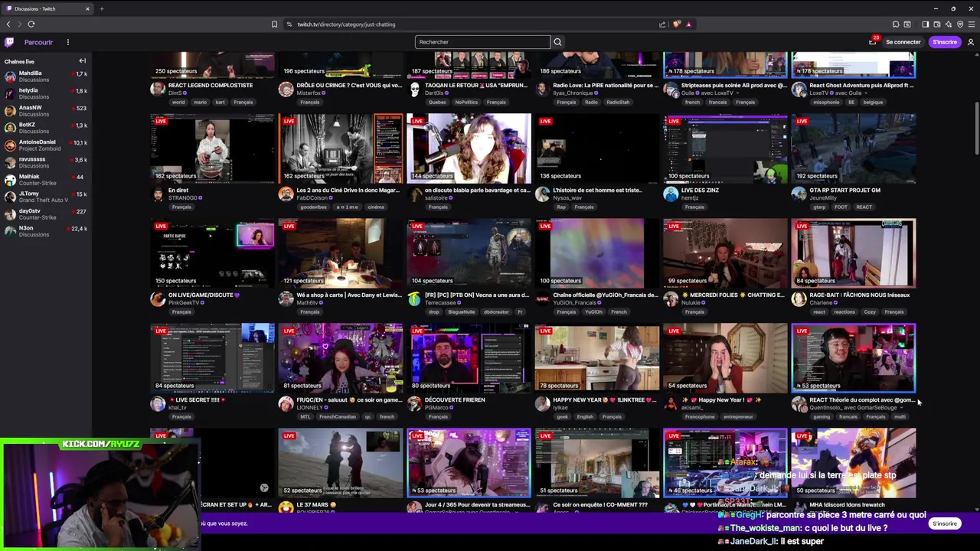Image resolution: width=980 pixels, height=551 pixels.
Task: Open the En diret stream thumbnail
Action: click(213, 148)
